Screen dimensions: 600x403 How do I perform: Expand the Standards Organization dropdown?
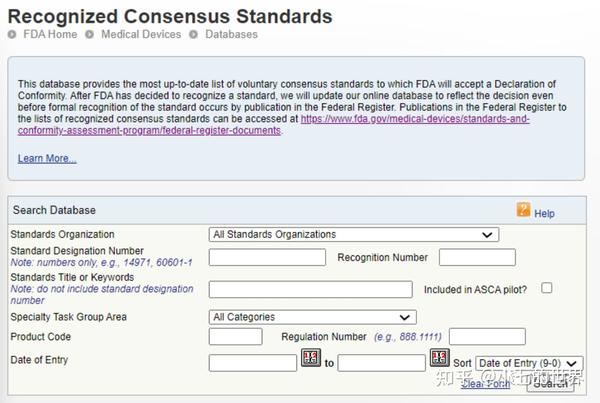point(354,235)
